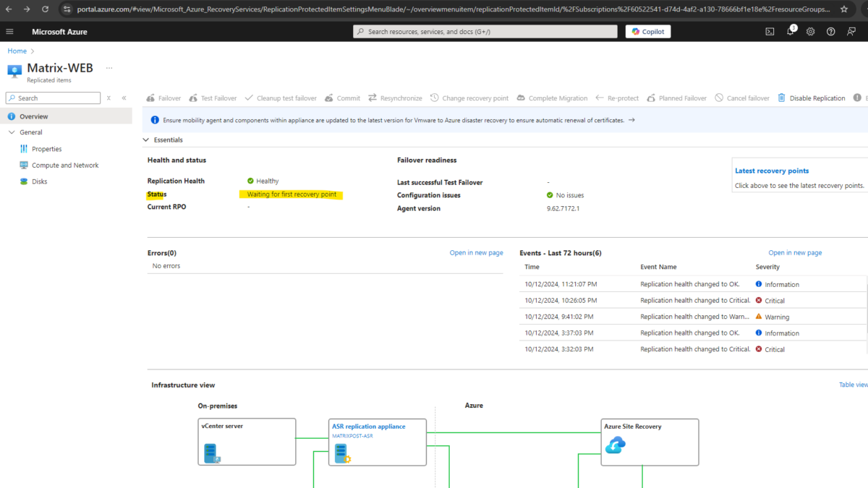The width and height of the screenshot is (868, 488).
Task: Collapse the Overview sidebar panel
Action: click(x=123, y=98)
